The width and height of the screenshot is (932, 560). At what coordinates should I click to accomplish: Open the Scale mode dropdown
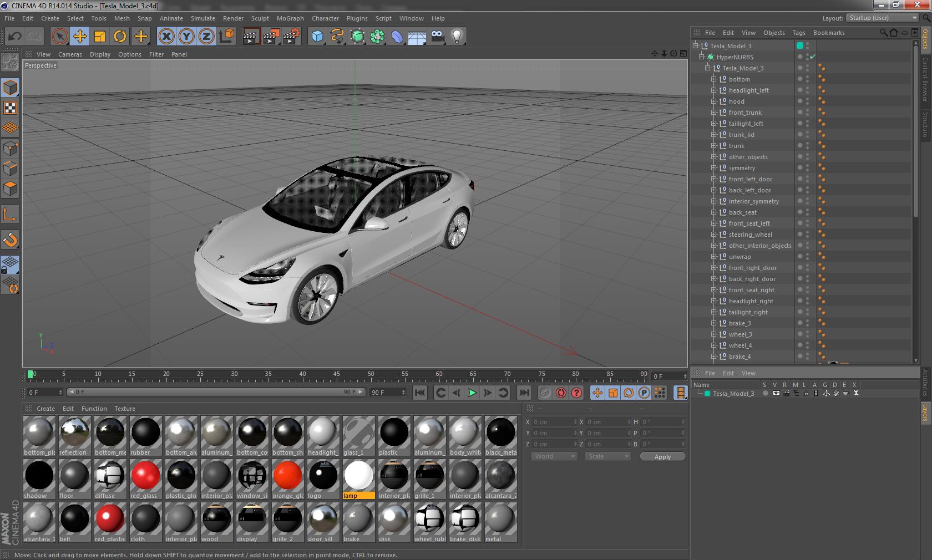pos(608,456)
